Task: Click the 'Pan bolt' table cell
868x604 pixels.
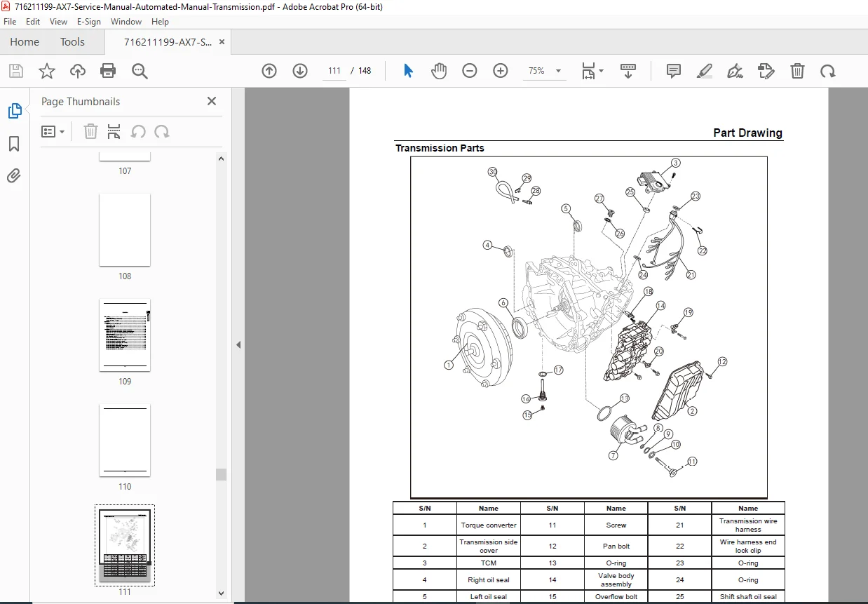Action: point(616,546)
